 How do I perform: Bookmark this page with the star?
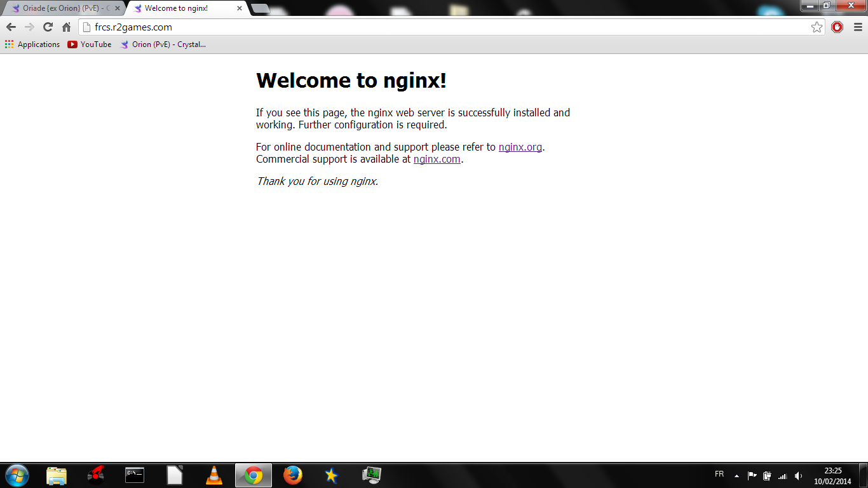coord(817,27)
